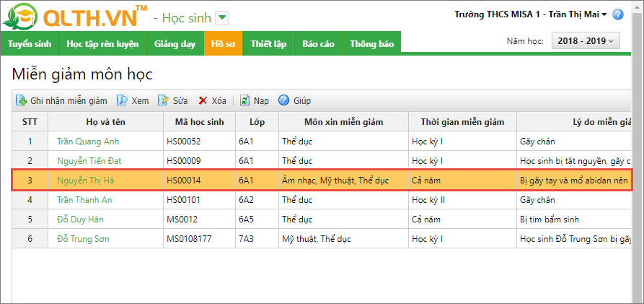Click class cell 6A2
This screenshot has height=304, width=644.
tap(257, 200)
